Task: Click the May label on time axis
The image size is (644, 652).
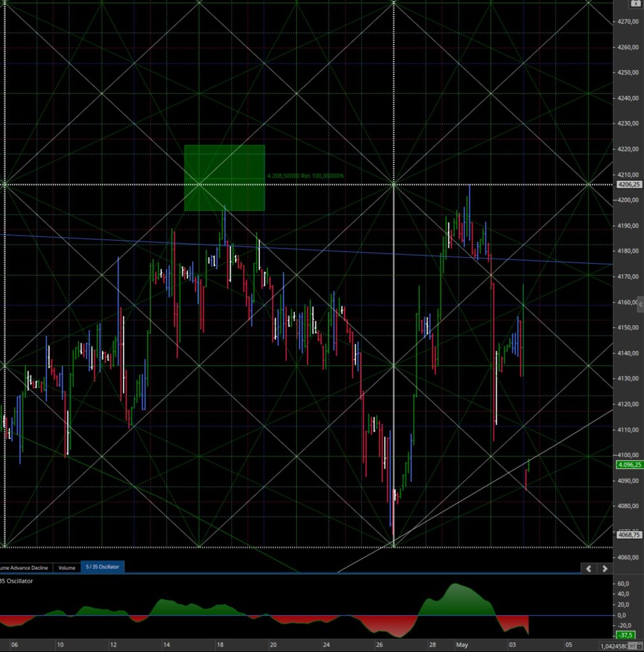Action: click(462, 645)
